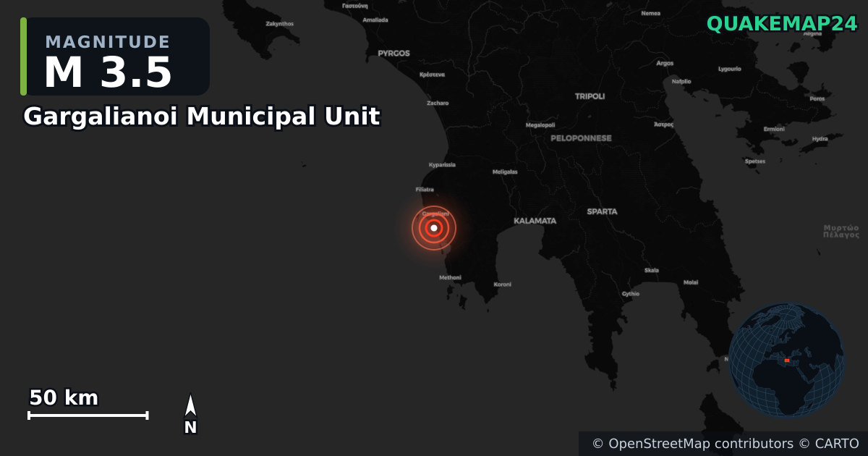Click the Zacharo town label

438,103
